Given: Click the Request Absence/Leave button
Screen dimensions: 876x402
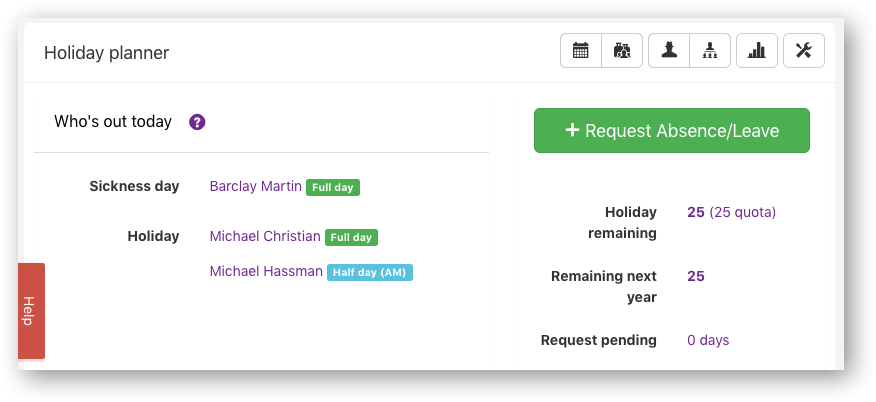Looking at the screenshot, I should point(671,131).
